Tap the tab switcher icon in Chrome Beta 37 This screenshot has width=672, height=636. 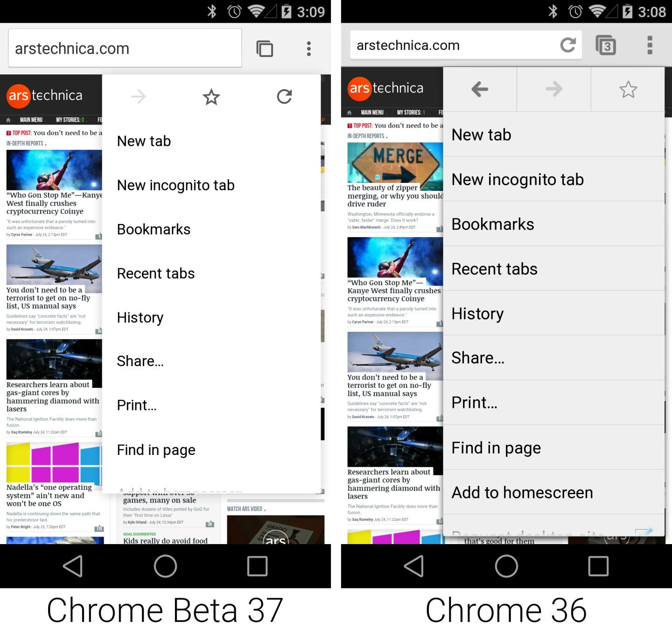pyautogui.click(x=265, y=48)
